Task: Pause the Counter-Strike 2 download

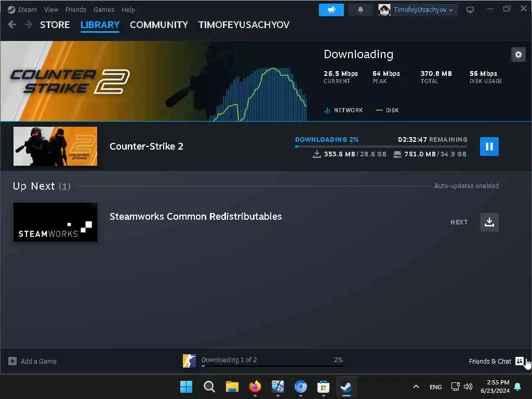Action: coord(489,147)
